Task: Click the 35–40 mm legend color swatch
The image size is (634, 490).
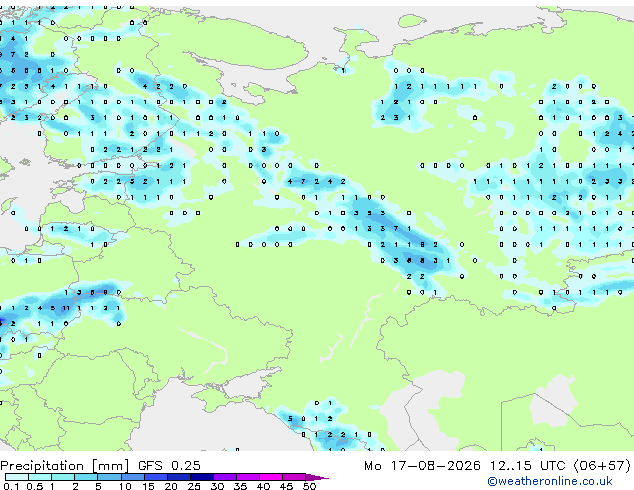Action: [248, 477]
